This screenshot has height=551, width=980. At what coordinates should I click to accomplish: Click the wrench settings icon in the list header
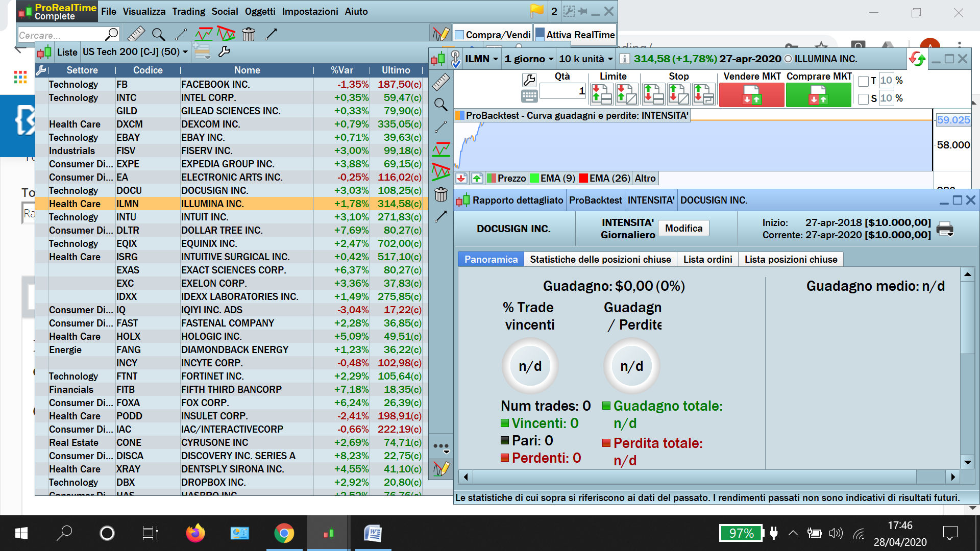pos(224,52)
